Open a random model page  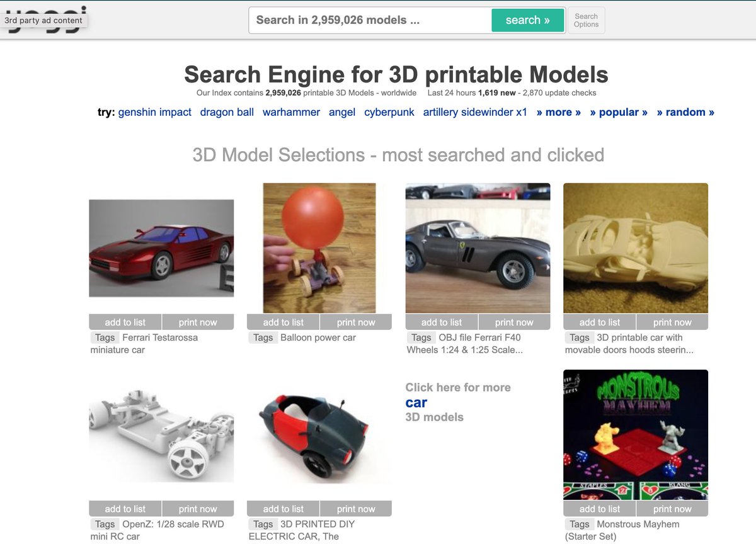click(x=685, y=112)
